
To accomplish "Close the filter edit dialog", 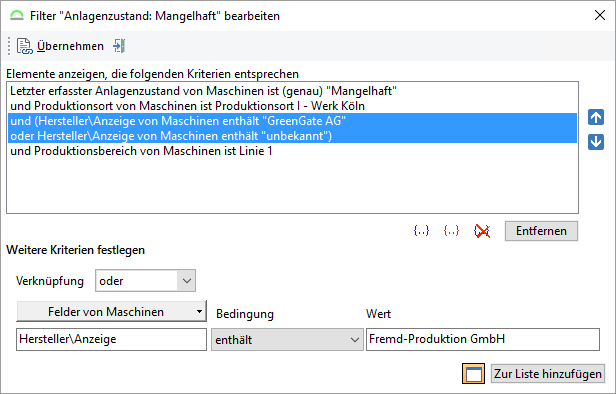I will tap(600, 15).
